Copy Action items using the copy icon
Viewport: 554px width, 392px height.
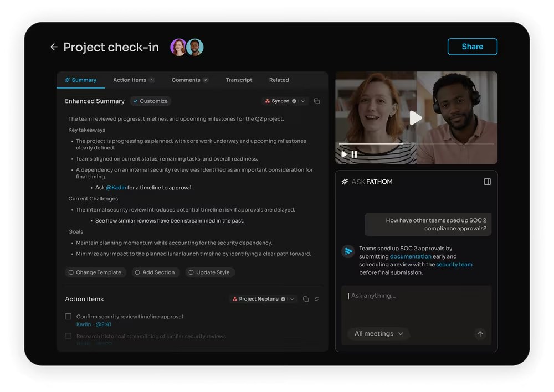(306, 299)
